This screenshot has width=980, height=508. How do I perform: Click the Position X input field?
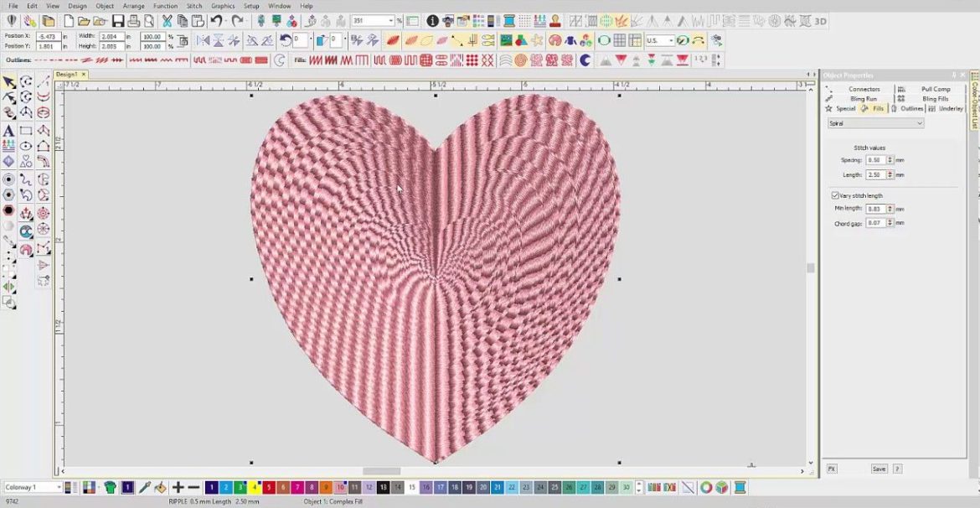tap(49, 36)
